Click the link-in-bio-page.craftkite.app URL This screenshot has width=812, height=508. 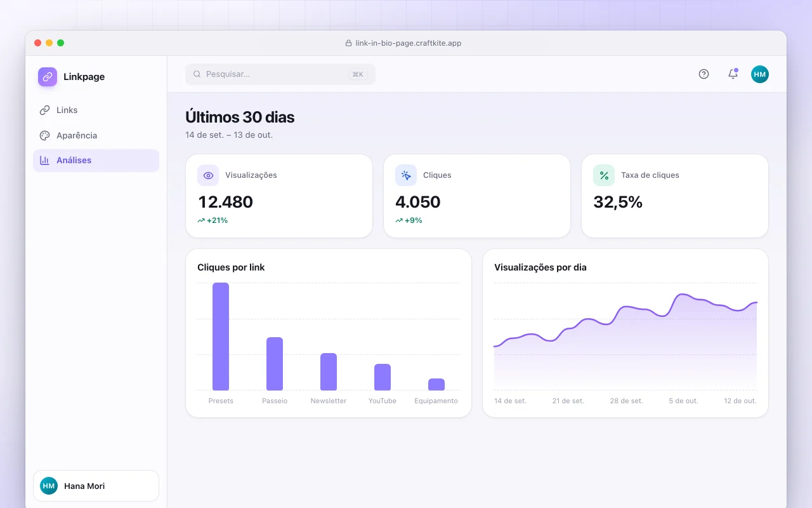tap(409, 43)
